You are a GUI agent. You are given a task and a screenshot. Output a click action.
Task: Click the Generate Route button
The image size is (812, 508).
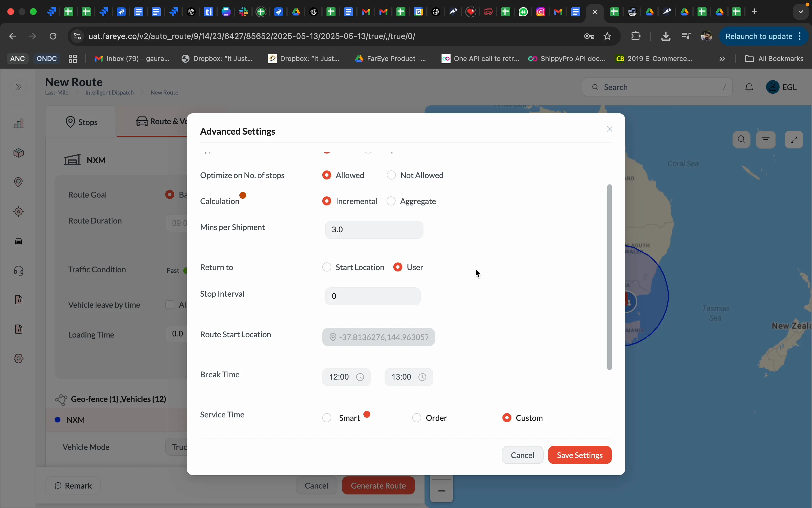378,485
